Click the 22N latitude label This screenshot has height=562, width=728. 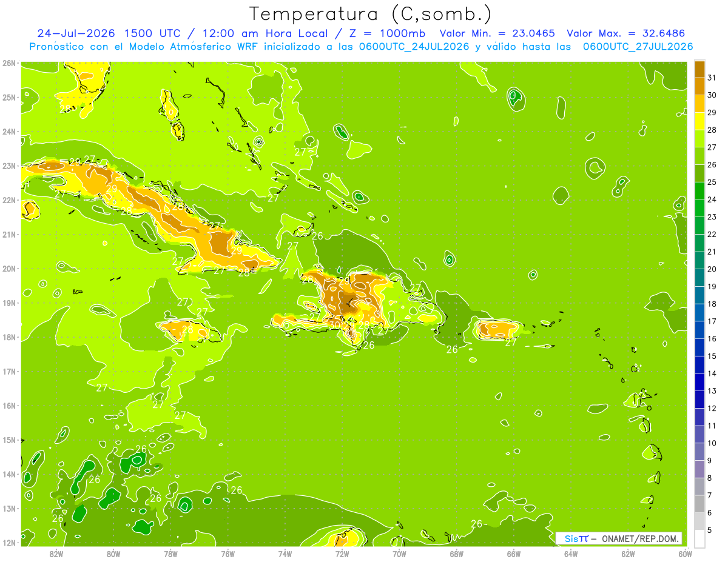8,200
